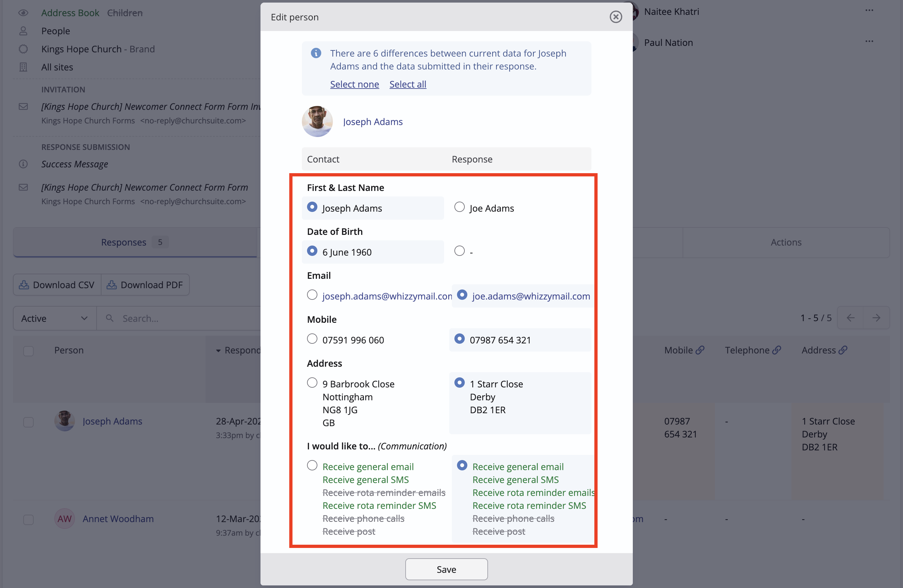Image resolution: width=903 pixels, height=588 pixels.
Task: Click Joseph Adams profile photo in dialog
Action: coord(317,121)
